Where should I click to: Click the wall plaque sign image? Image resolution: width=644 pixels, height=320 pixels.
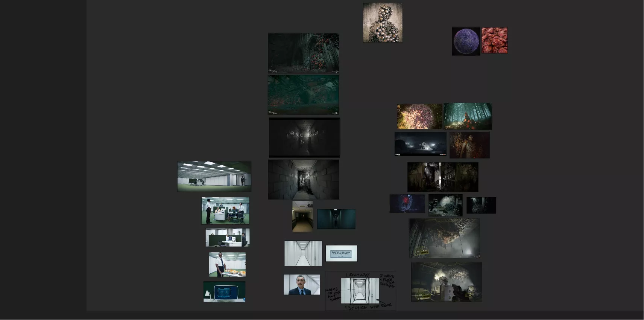[x=341, y=253]
